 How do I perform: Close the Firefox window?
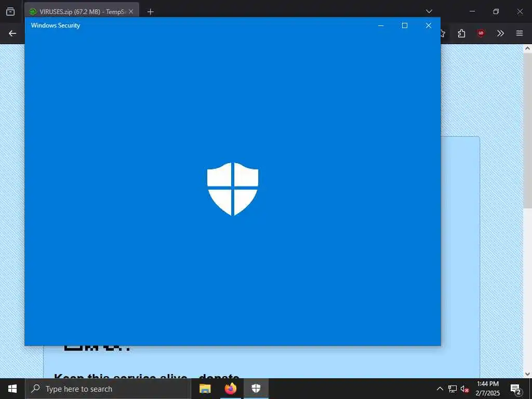coord(520,11)
